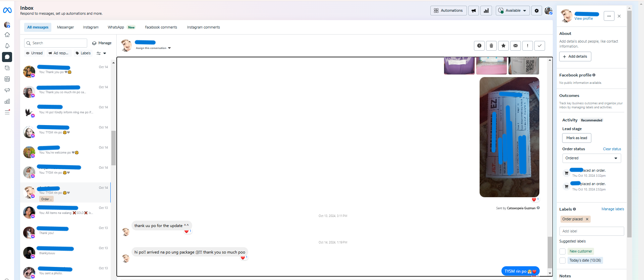Click the chat thread scrollbar thumb
The height and width of the screenshot is (280, 644).
[x=550, y=253]
